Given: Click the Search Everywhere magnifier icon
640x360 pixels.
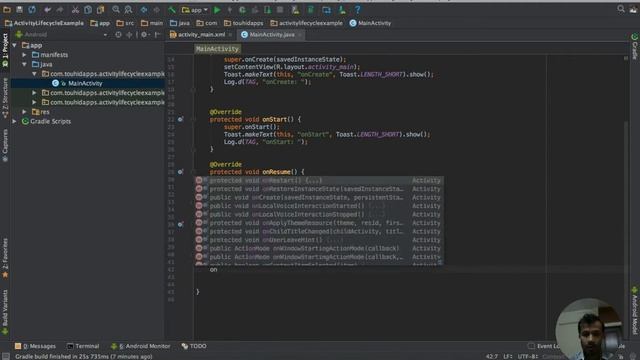Looking at the screenshot, I should [621, 9].
